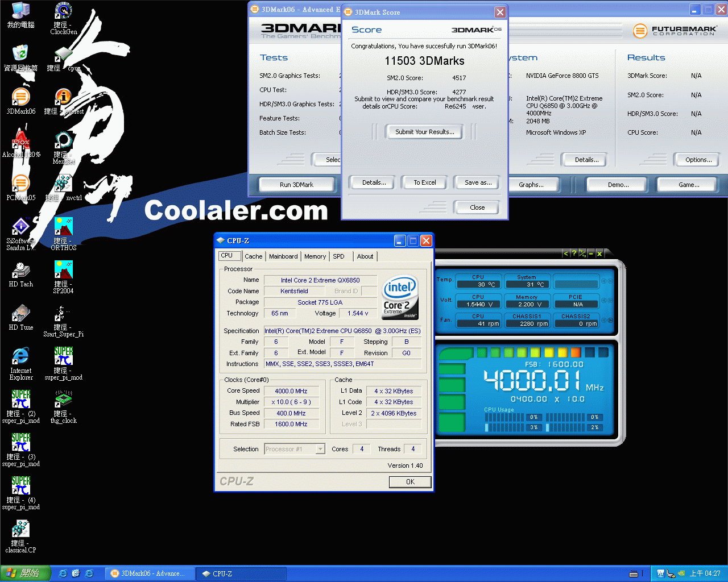Image resolution: width=728 pixels, height=582 pixels.
Task: Click the Package value Socket 775 LGA
Action: pyautogui.click(x=320, y=302)
